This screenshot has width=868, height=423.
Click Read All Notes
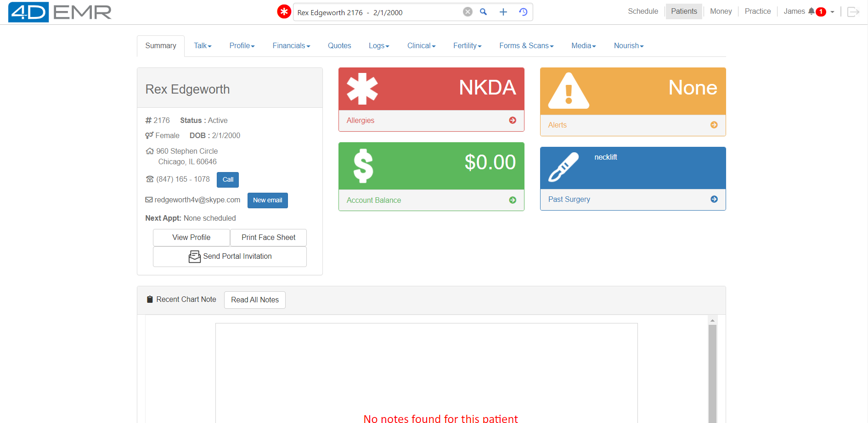click(254, 300)
